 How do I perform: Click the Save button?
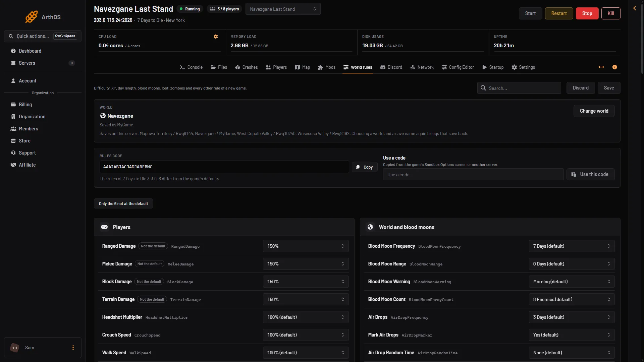[609, 88]
